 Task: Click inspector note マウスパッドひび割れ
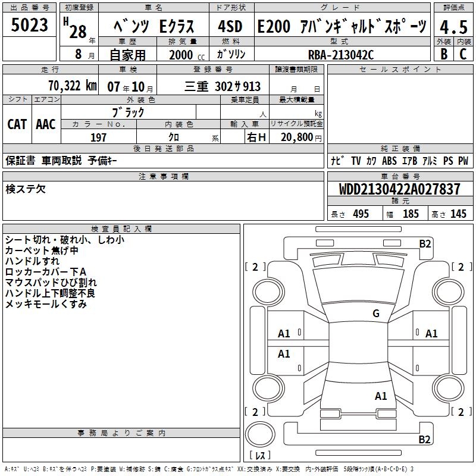[51, 282]
